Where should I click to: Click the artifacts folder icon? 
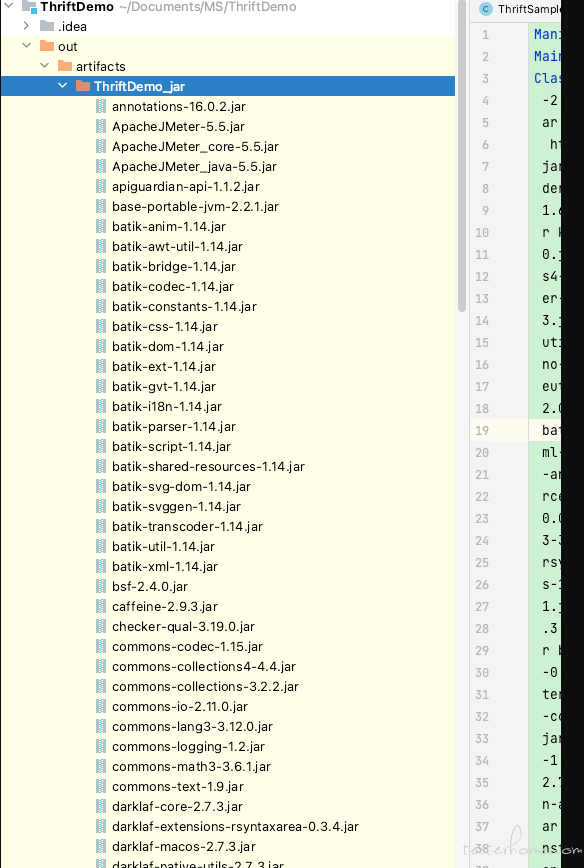click(65, 66)
